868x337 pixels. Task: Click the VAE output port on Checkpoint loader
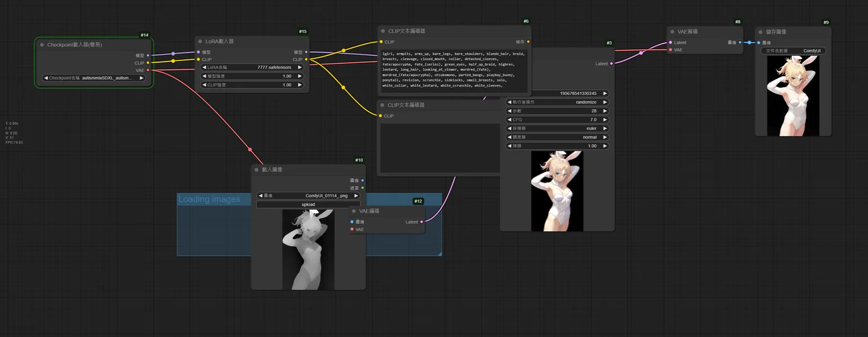coord(148,70)
